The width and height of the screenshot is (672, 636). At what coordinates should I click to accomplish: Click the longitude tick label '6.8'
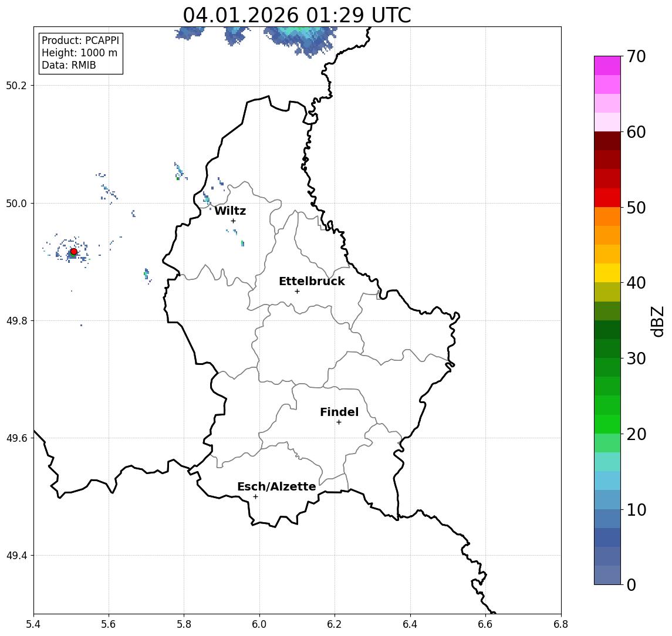pyautogui.click(x=560, y=624)
